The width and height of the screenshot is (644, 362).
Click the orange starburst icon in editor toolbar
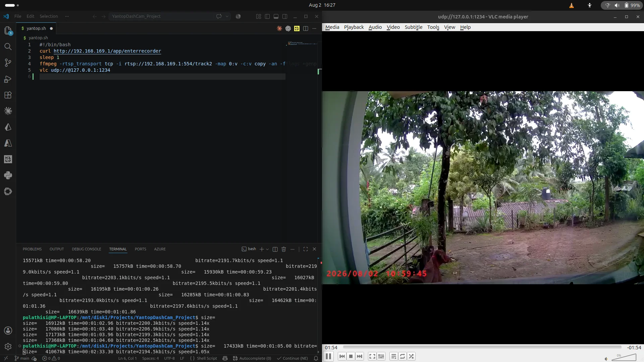pos(279,28)
